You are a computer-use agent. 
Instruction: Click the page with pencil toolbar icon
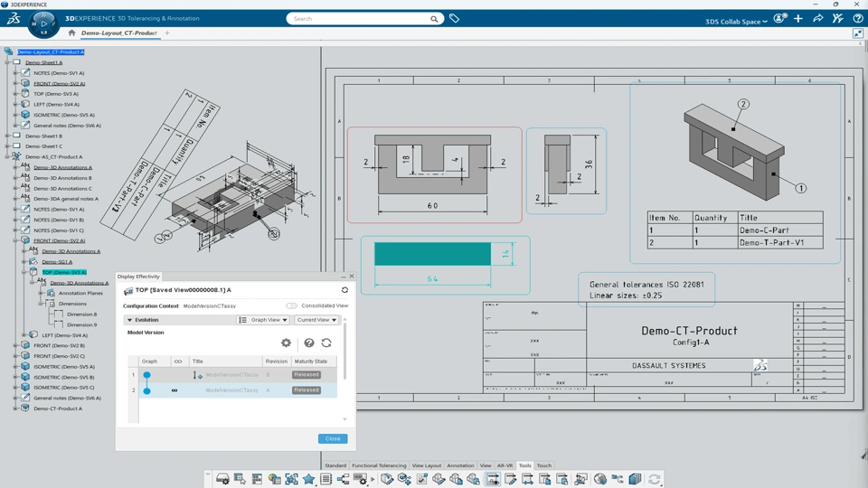(x=510, y=479)
